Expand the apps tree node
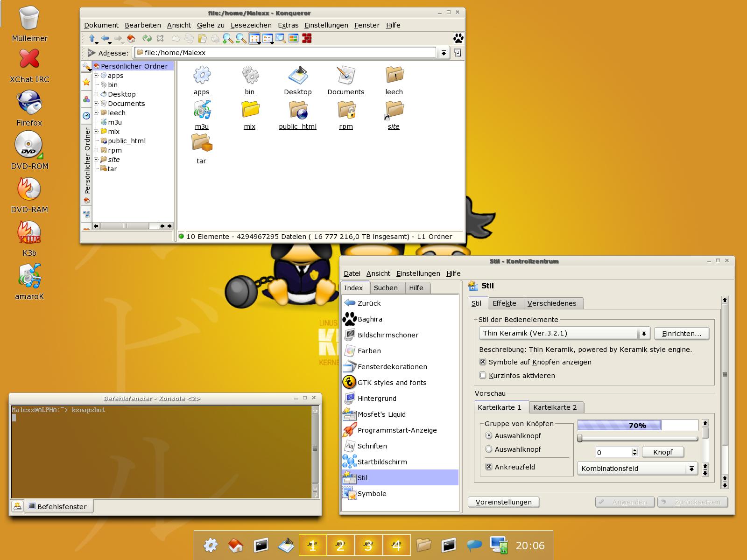This screenshot has width=747, height=560. click(97, 75)
